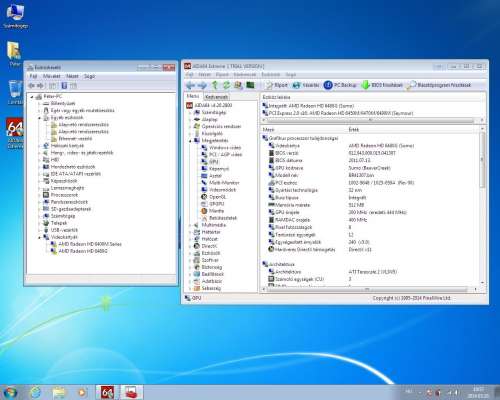Viewport: 500px width, 400px height.
Task: Click horizontal scrollbar under device list
Action: [x=372, y=120]
